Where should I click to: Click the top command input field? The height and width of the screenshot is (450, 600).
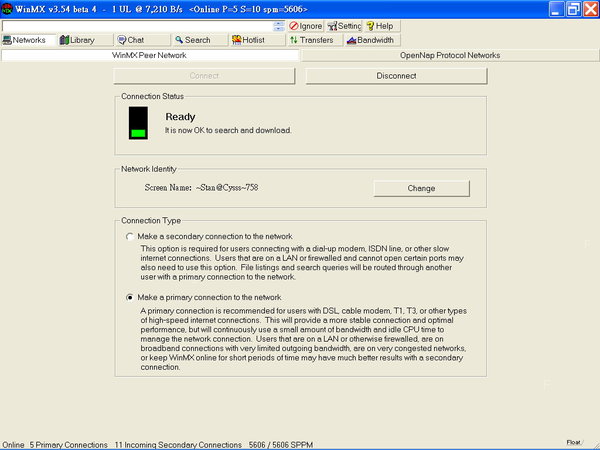click(138, 26)
